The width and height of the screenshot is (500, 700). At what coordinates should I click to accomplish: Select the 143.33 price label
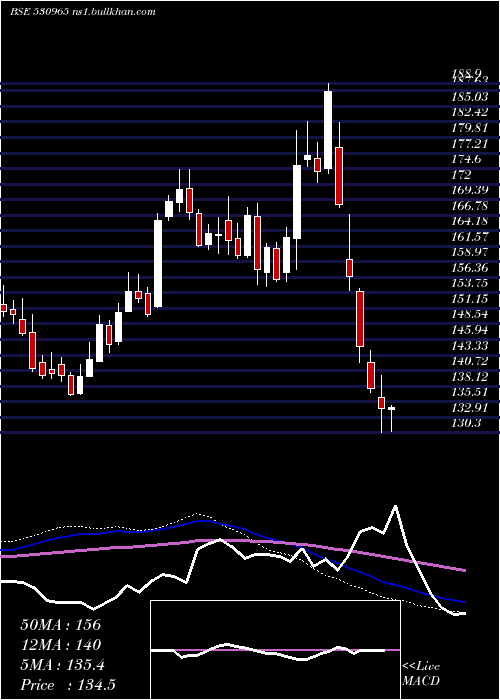coord(469,346)
